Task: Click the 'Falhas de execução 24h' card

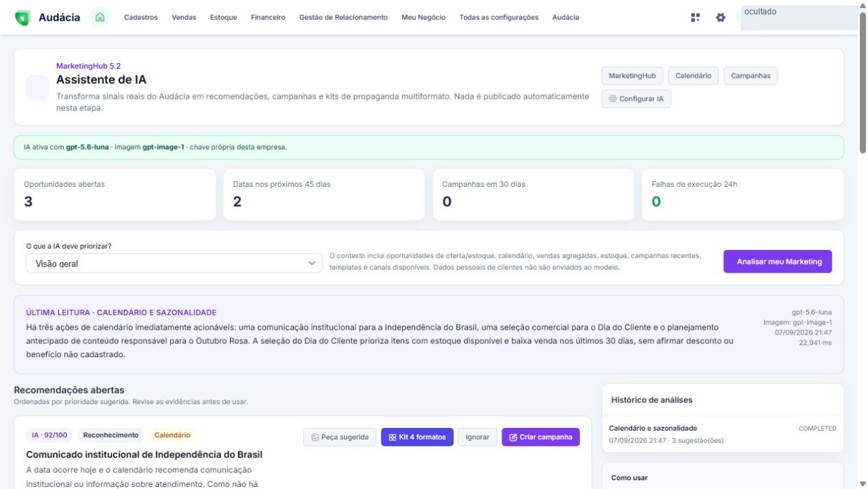Action: click(x=742, y=194)
